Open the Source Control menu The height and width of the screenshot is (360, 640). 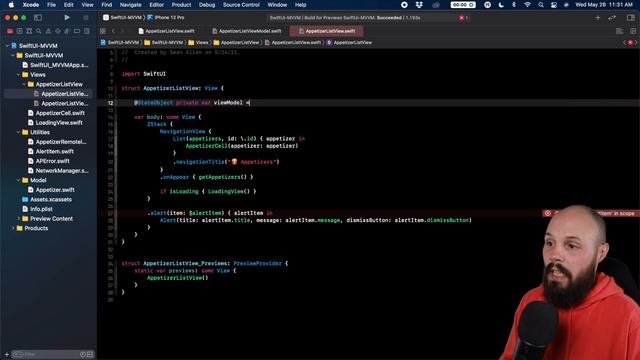(241, 5)
